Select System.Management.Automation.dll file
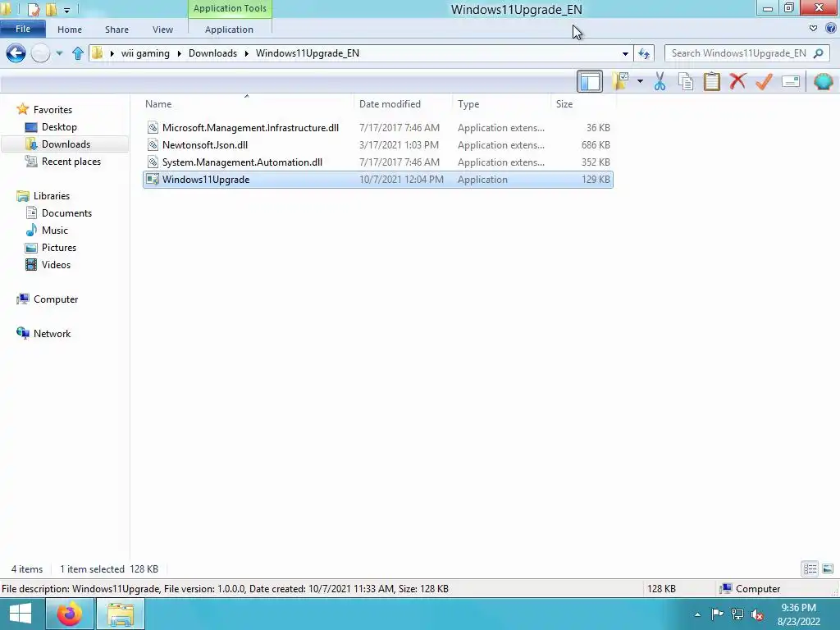 pyautogui.click(x=377, y=162)
